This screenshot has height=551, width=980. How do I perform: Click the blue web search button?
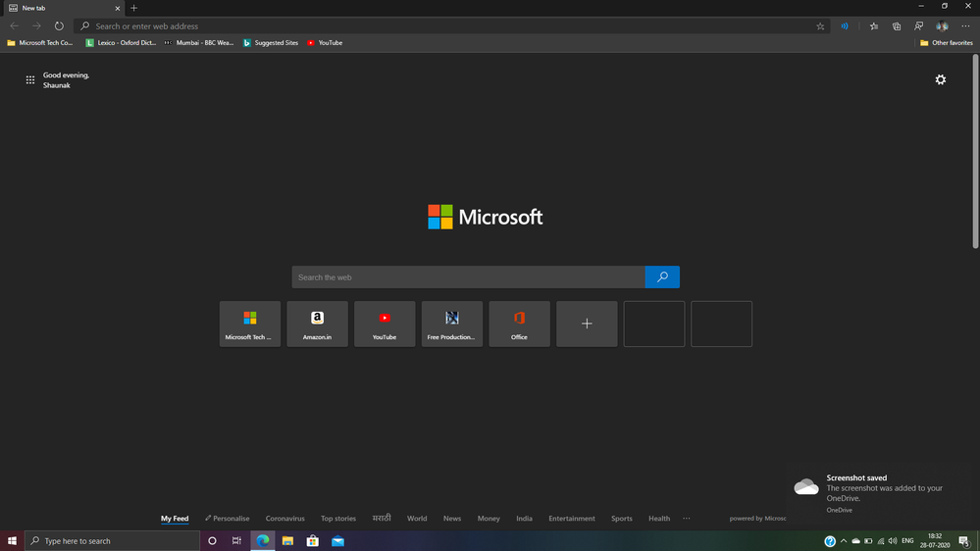pos(662,276)
